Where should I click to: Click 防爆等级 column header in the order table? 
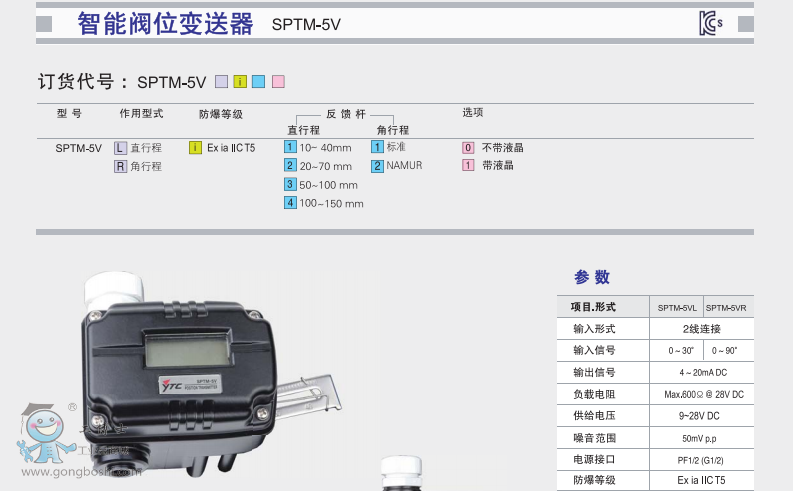[x=221, y=114]
